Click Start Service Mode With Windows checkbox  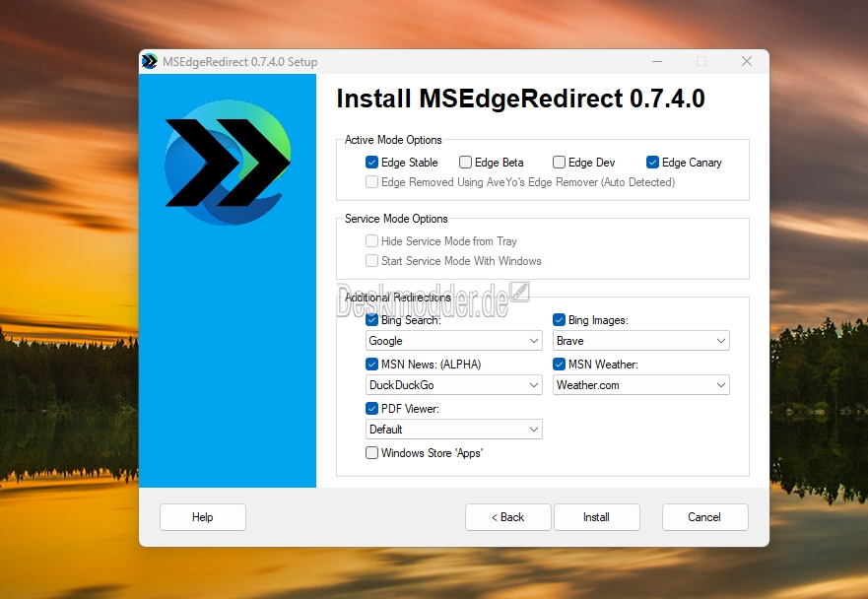tap(372, 261)
